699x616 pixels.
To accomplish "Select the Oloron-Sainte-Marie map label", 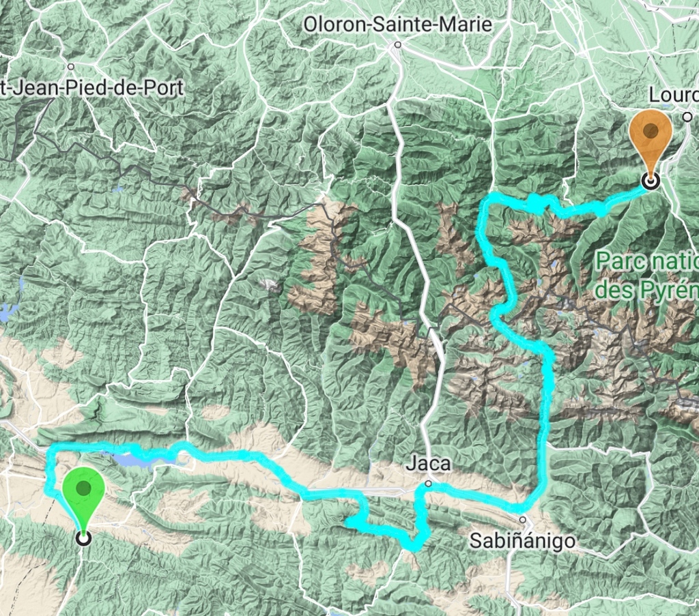I will [398, 24].
